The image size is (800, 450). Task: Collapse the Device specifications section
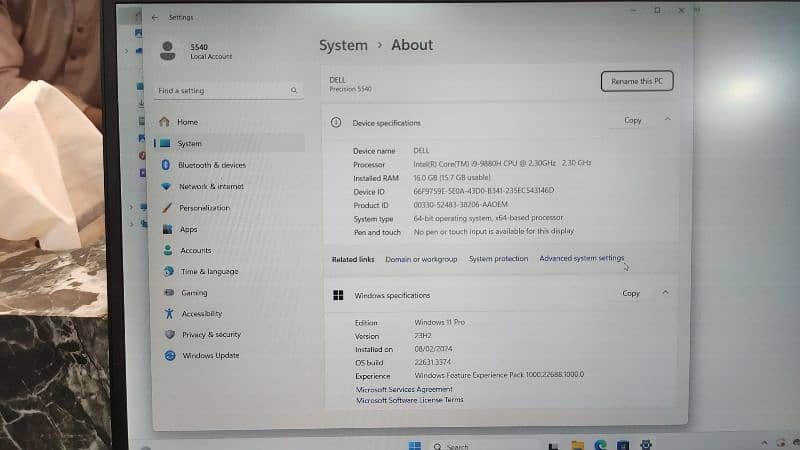point(668,120)
